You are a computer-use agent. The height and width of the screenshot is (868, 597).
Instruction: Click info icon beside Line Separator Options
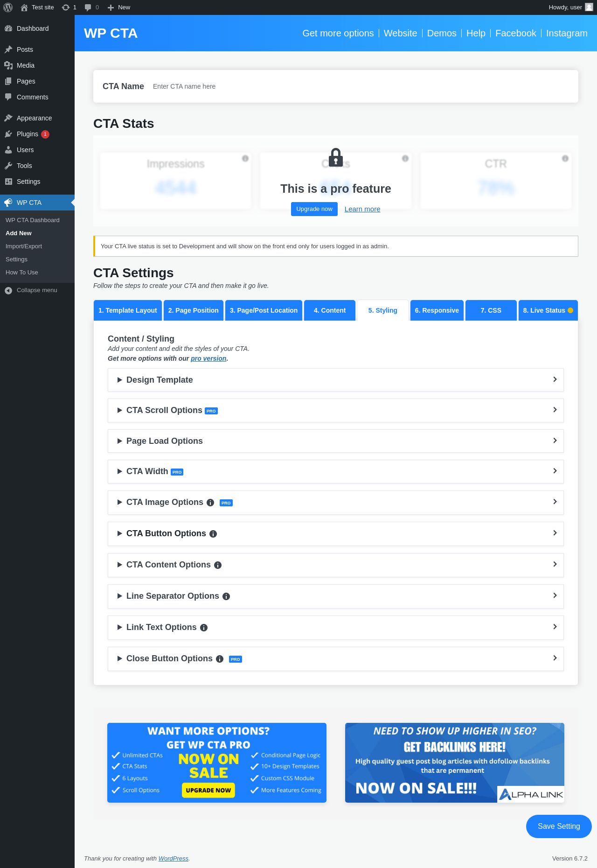tap(226, 596)
